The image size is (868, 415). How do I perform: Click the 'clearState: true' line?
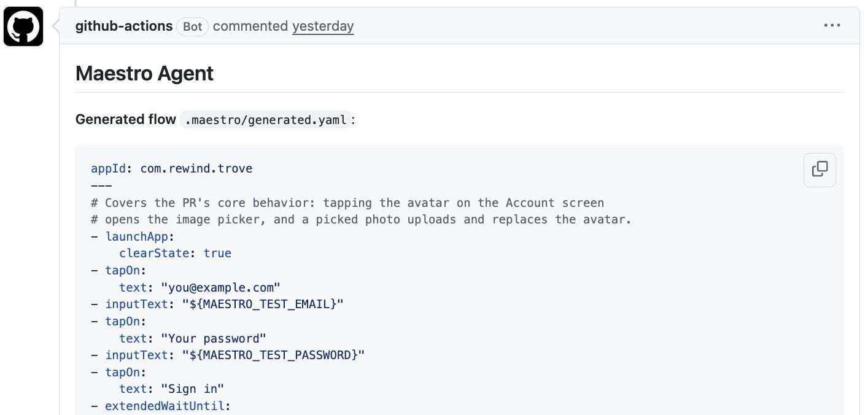(175, 254)
